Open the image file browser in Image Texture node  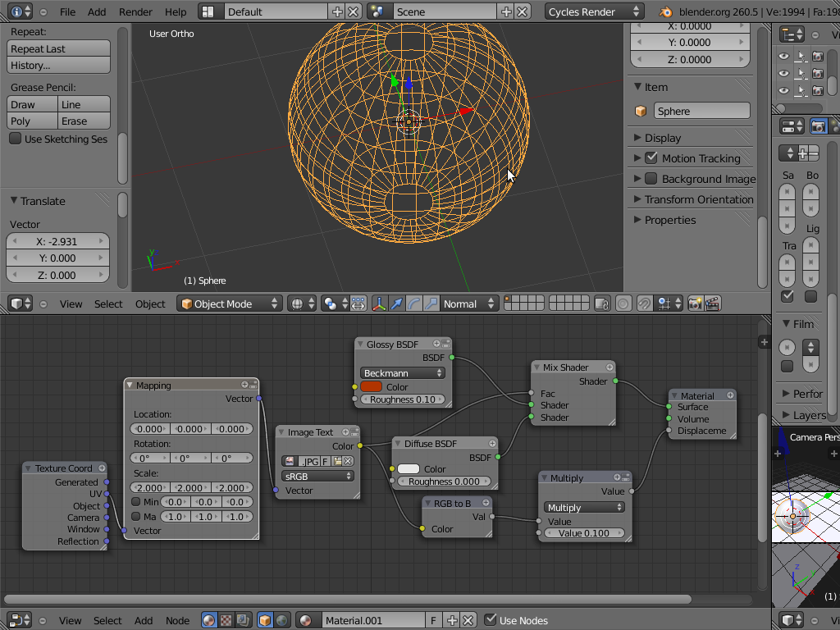click(337, 461)
